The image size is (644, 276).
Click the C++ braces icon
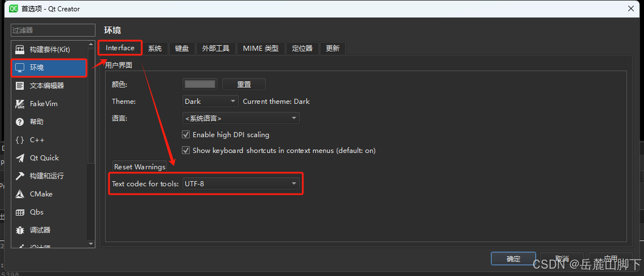(x=20, y=140)
